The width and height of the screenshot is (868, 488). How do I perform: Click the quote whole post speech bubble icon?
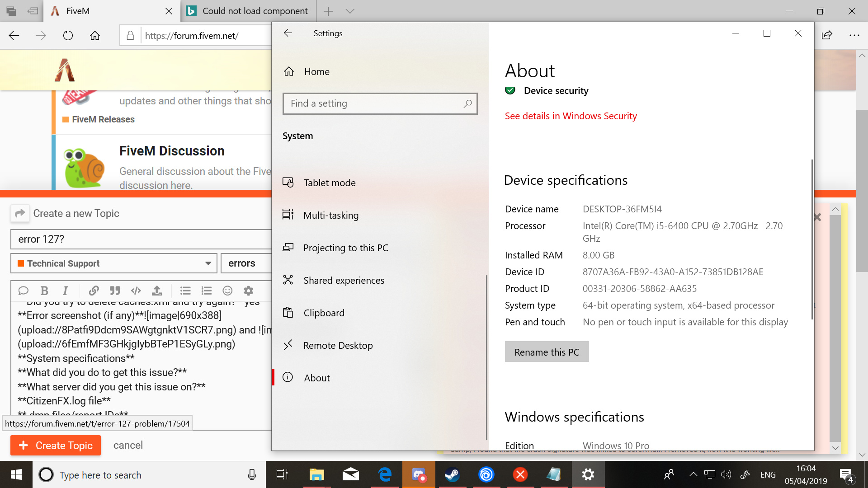24,291
